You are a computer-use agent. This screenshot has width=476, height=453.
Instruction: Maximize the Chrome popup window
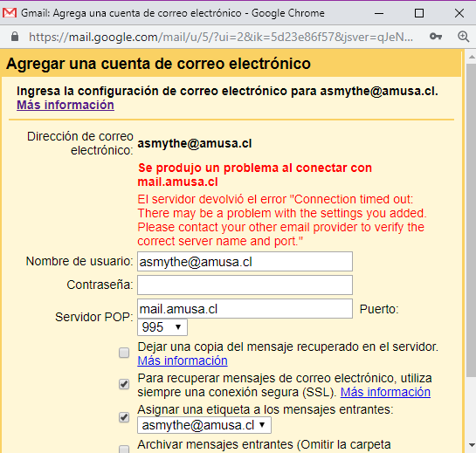pyautogui.click(x=419, y=13)
